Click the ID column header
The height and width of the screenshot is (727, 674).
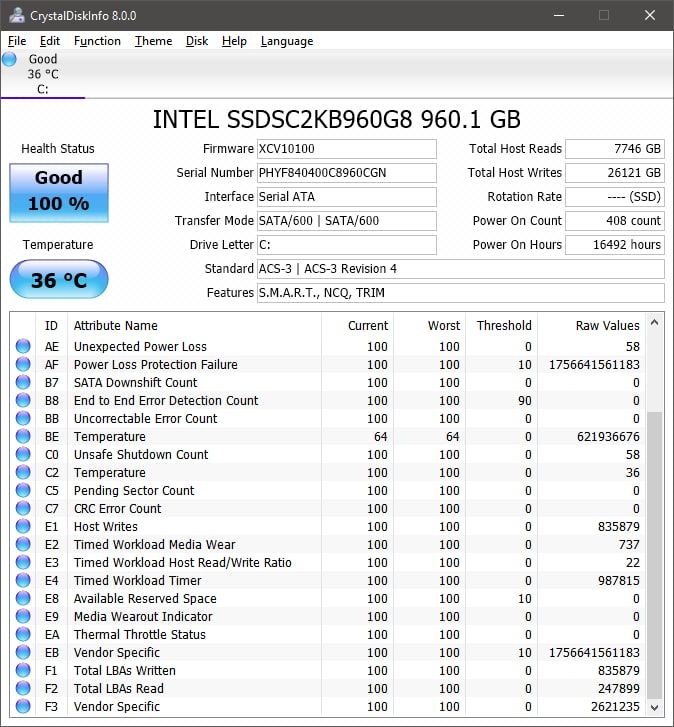pyautogui.click(x=51, y=325)
